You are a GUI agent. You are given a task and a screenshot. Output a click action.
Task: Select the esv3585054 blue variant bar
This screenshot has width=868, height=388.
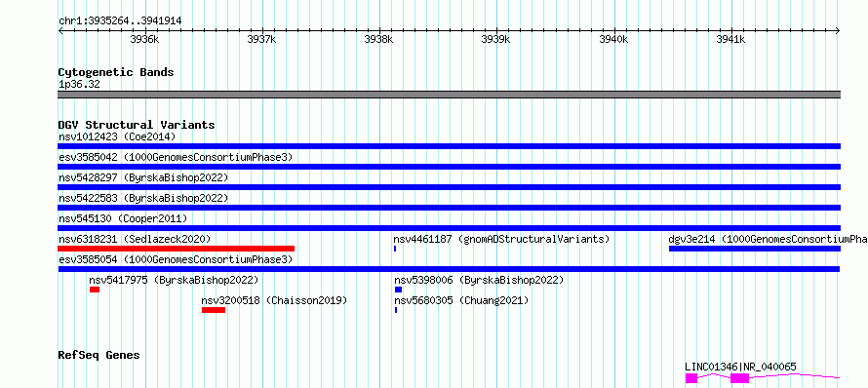click(x=449, y=269)
